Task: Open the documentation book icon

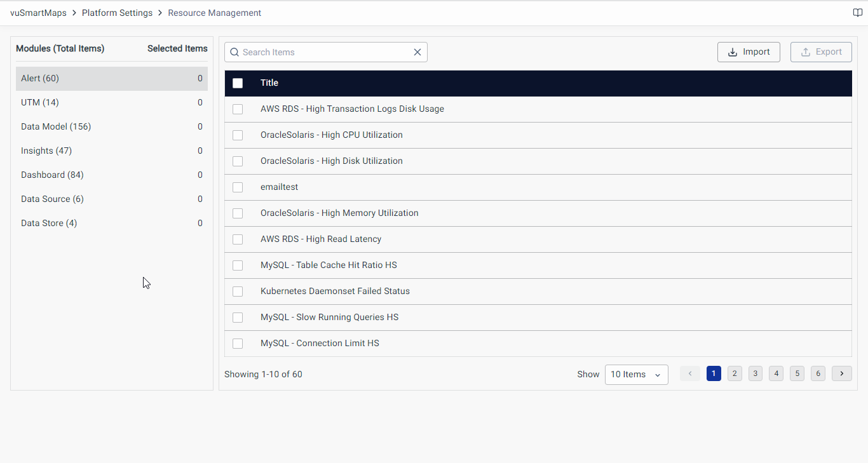Action: click(x=857, y=13)
